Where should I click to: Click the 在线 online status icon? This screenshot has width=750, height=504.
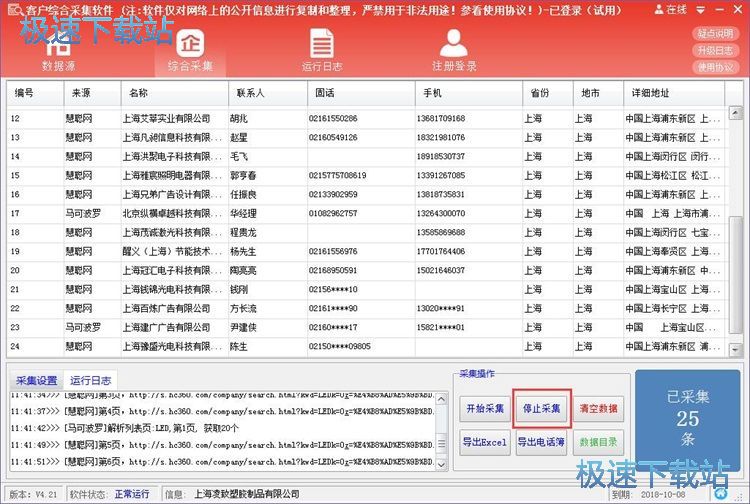(x=671, y=10)
